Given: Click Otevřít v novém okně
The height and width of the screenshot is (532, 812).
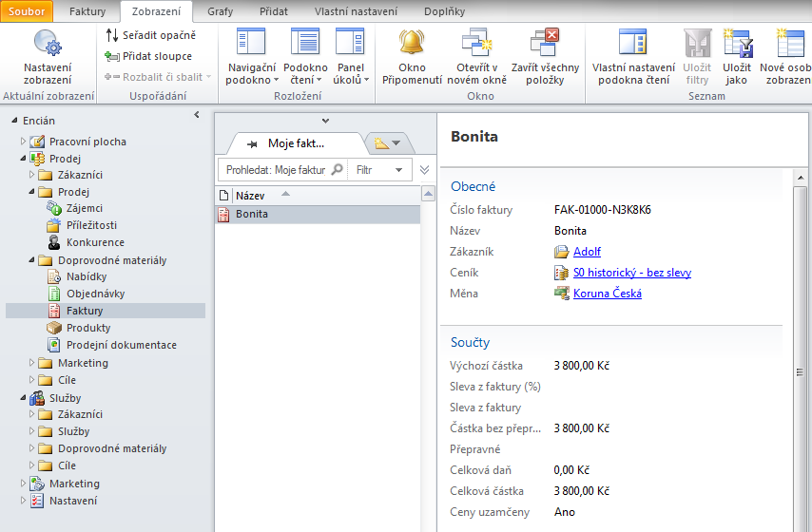Looking at the screenshot, I should [x=476, y=57].
